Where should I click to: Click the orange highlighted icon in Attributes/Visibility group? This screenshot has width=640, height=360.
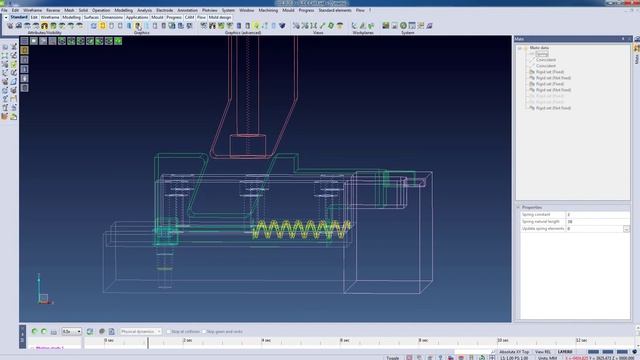(x=44, y=26)
